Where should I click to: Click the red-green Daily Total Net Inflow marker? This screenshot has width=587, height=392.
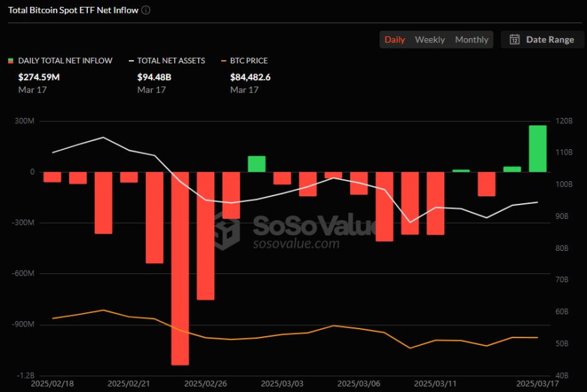pos(10,61)
